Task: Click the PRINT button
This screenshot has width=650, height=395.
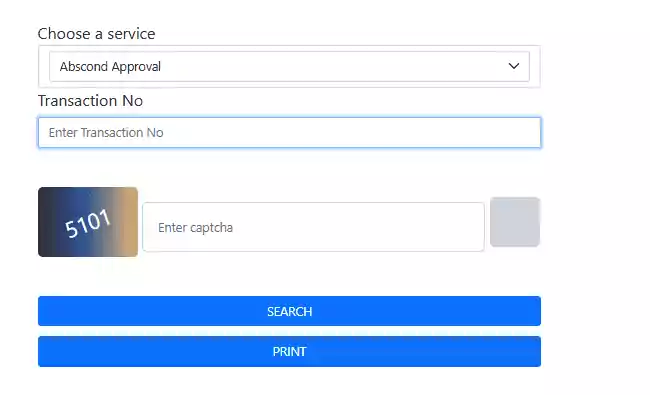Action: point(289,351)
